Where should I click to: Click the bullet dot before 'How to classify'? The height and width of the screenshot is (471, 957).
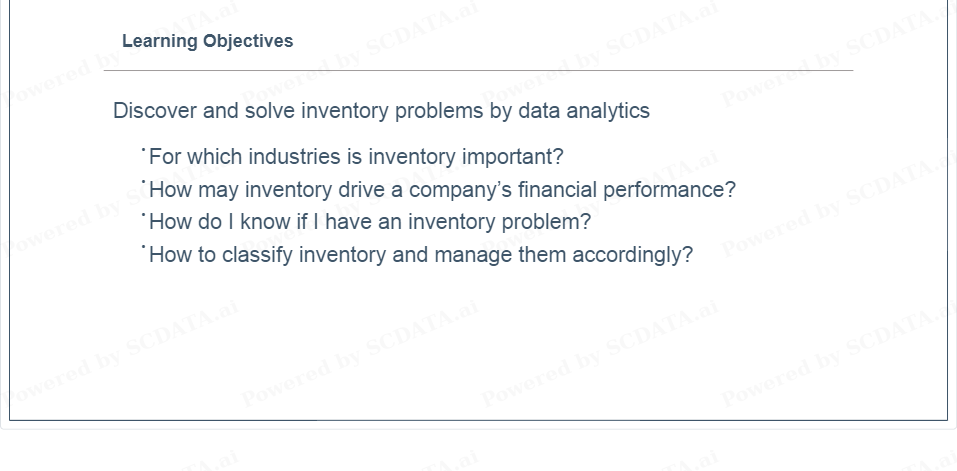click(143, 246)
